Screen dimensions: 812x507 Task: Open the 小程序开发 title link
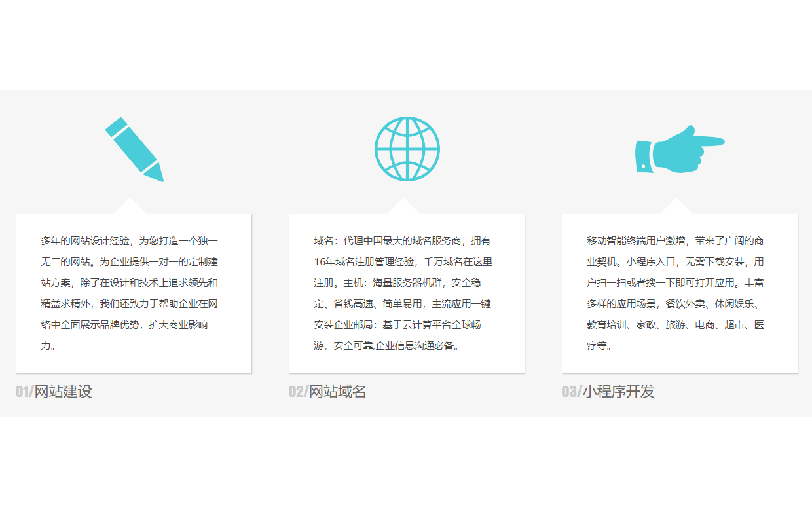point(619,392)
